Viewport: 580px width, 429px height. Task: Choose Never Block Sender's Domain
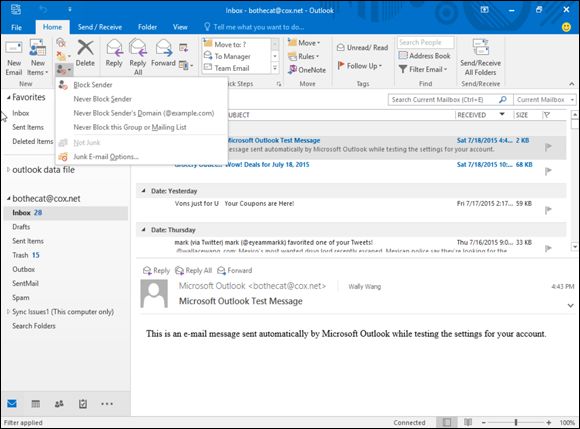click(x=141, y=113)
